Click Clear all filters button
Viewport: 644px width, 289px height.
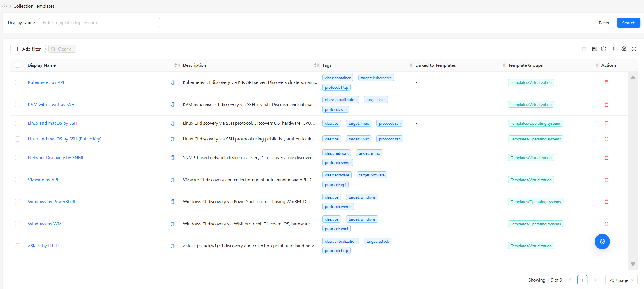tap(62, 49)
